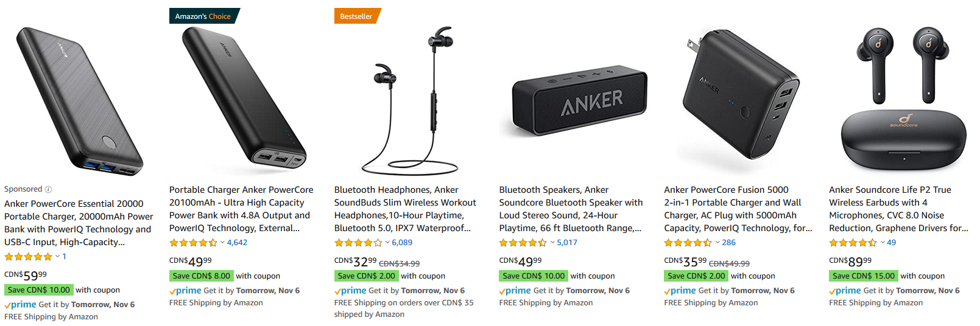Expand rating chevron next to 6,089 reviews

point(387,243)
